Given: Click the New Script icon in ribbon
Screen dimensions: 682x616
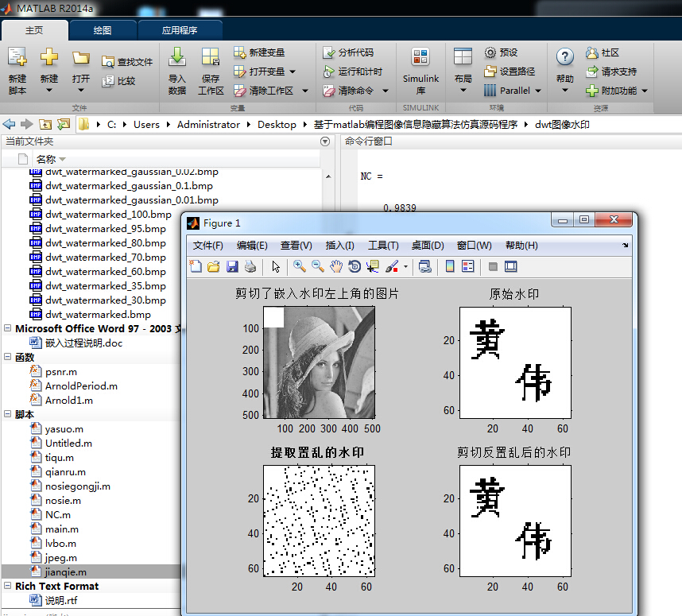Looking at the screenshot, I should point(17,57).
